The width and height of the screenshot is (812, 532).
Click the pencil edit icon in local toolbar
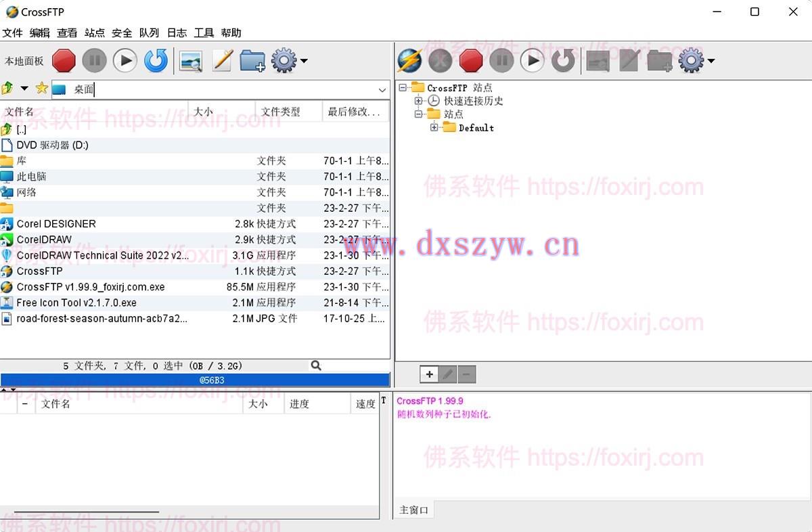tap(222, 61)
